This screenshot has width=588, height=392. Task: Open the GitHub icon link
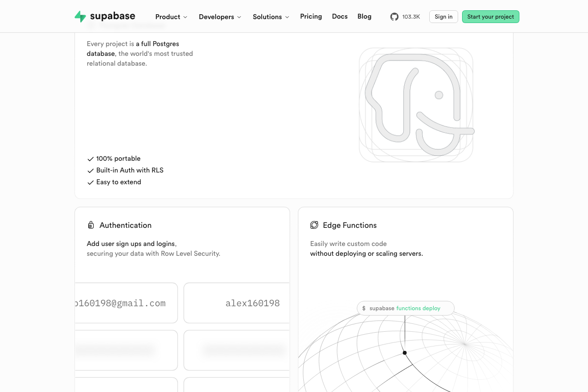coord(394,17)
